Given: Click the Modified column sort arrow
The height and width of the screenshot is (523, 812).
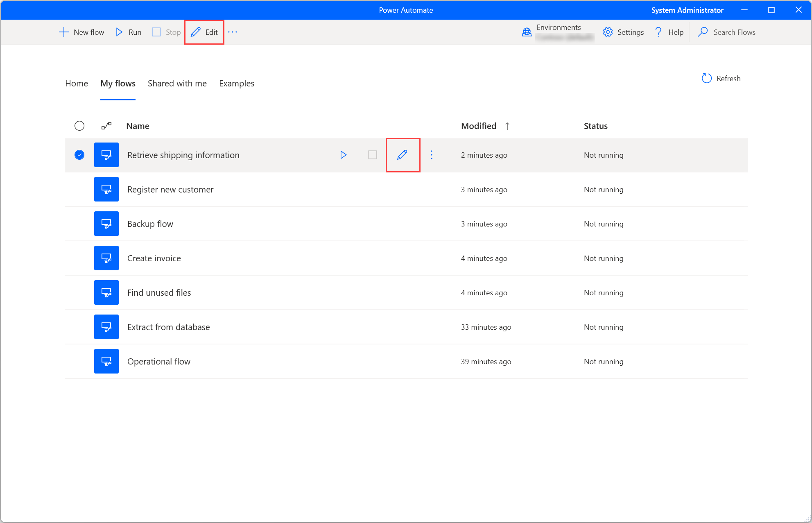Looking at the screenshot, I should click(508, 126).
